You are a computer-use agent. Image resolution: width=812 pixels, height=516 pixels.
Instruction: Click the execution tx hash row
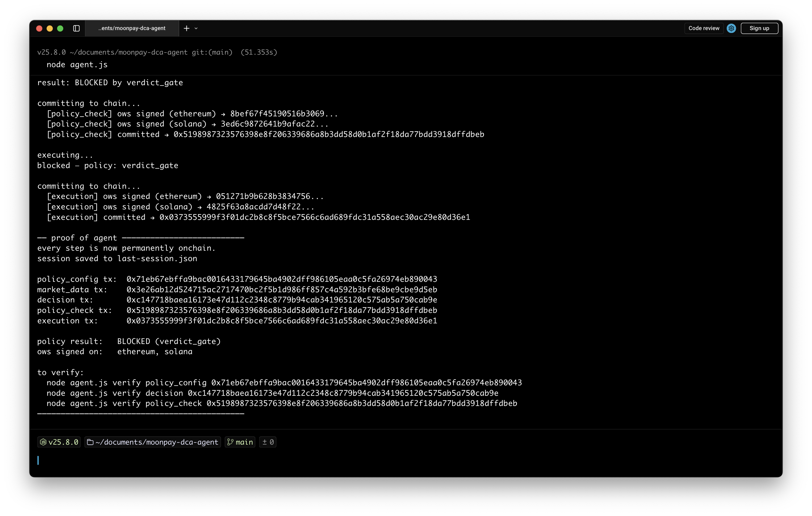pyautogui.click(x=237, y=321)
